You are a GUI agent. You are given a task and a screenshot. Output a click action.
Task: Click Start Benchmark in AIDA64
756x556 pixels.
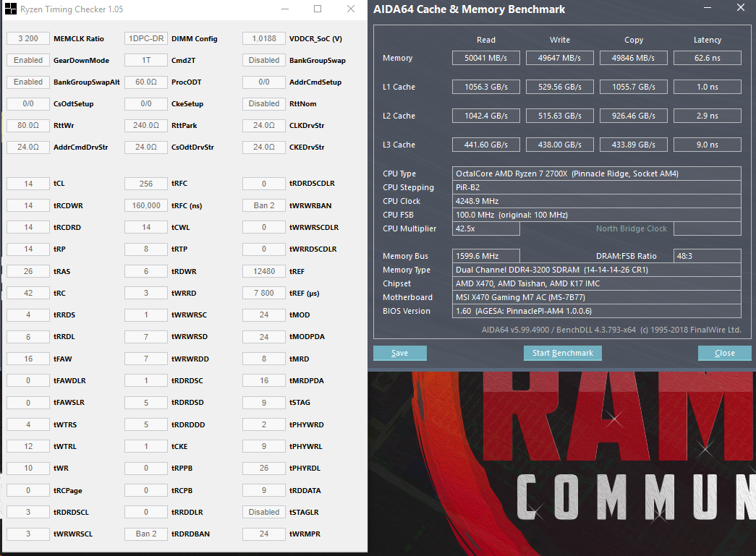(563, 353)
